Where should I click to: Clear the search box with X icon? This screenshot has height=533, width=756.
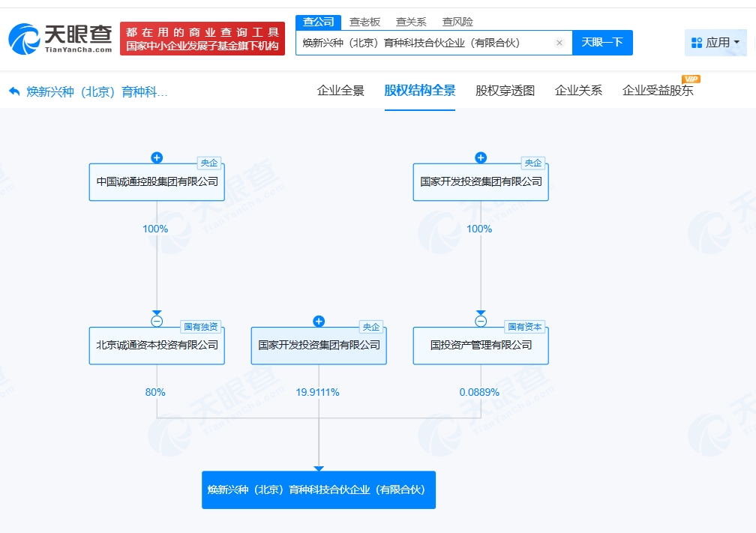[559, 43]
